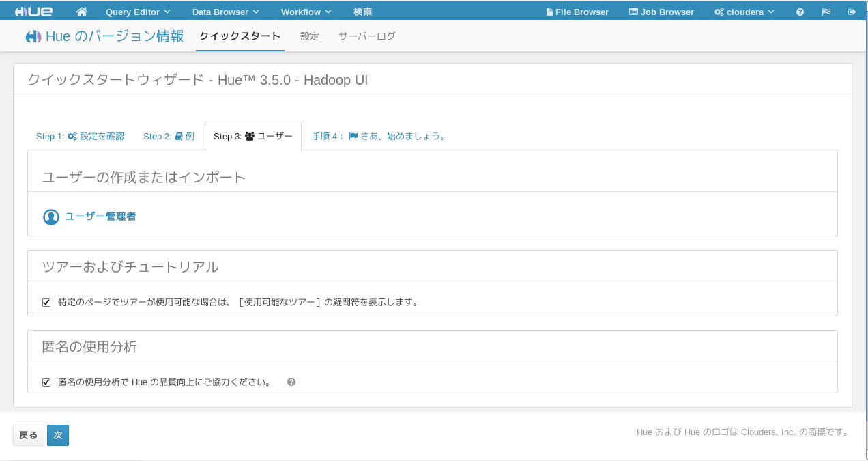Screen dimensions: 868x461
Task: Click the Hue のバージョン情報 title
Action: [x=104, y=36]
